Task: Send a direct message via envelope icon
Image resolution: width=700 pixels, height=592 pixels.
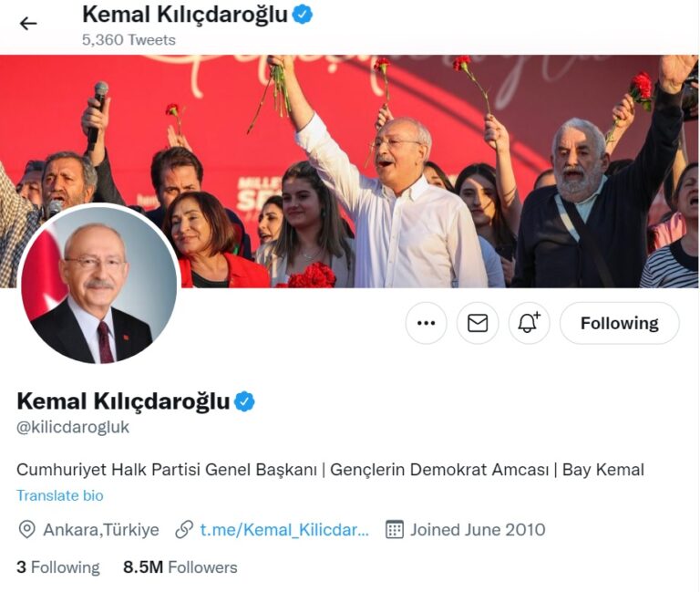Action: click(x=478, y=323)
